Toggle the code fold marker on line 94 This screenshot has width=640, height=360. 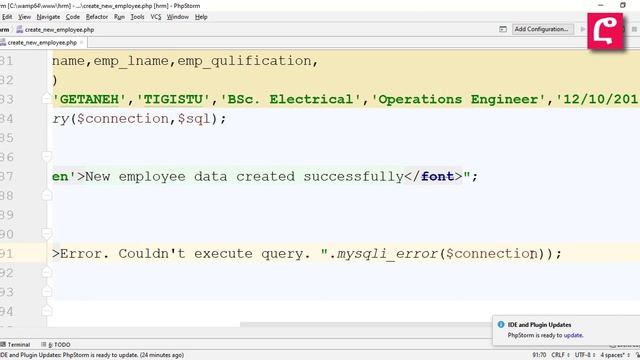tap(47, 311)
